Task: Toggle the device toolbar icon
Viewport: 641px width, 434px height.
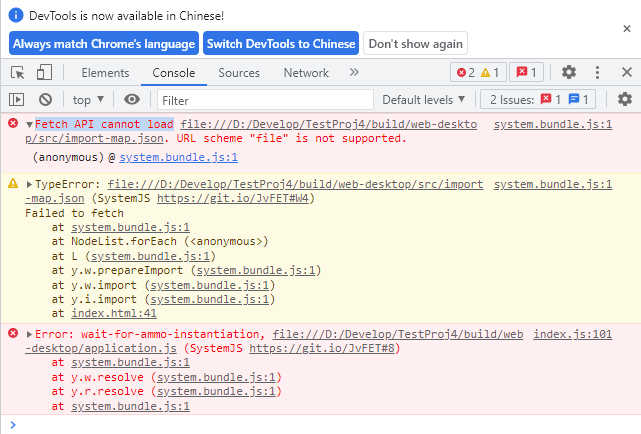Action: [44, 72]
